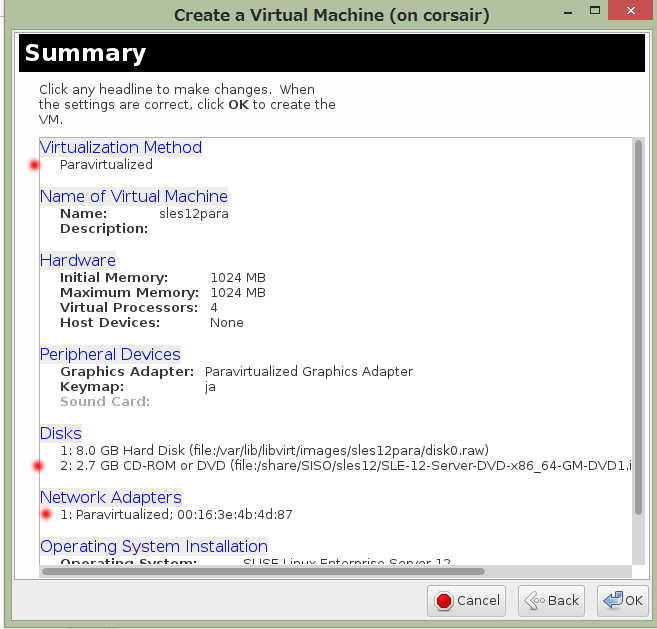Click the Initial Memory label
The height and width of the screenshot is (629, 657).
pos(114,277)
